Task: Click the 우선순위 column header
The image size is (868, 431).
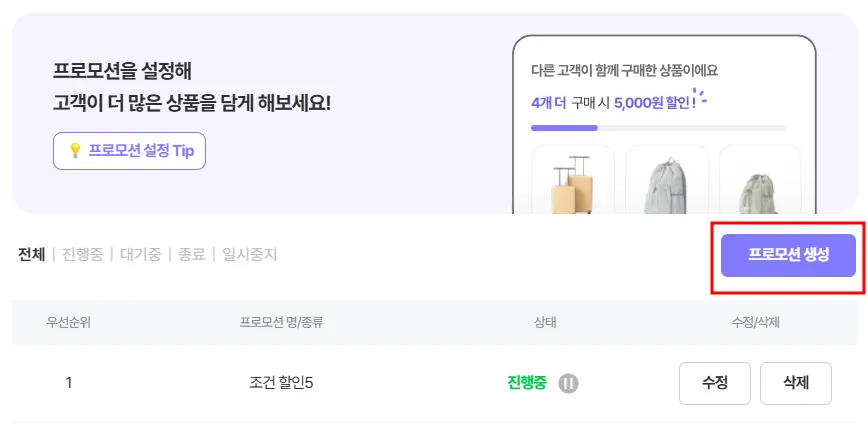Action: coord(68,323)
